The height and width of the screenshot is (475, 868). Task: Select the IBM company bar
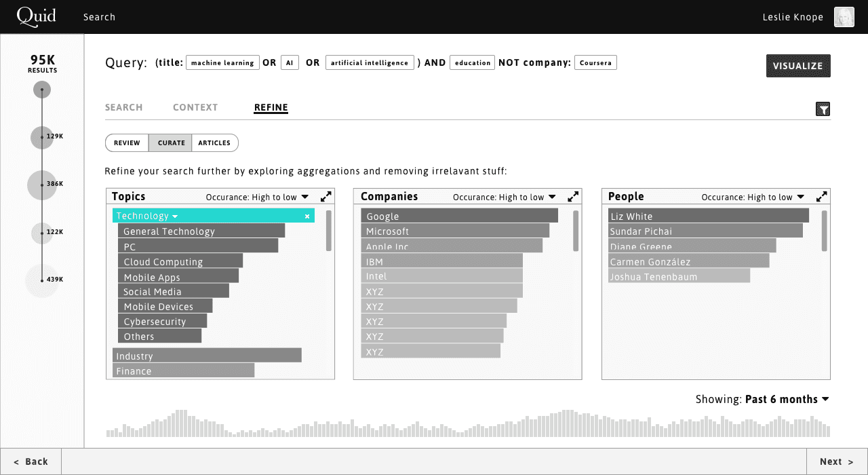coord(441,261)
